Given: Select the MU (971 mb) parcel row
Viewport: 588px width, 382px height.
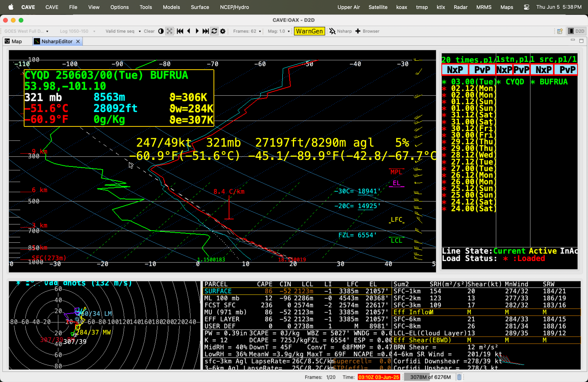Looking at the screenshot, I should pos(297,312).
